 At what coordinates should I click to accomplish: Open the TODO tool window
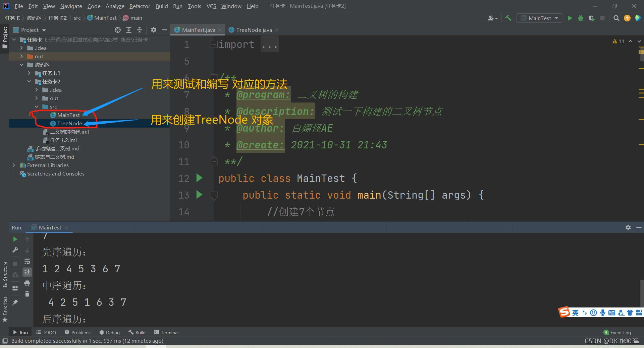[x=46, y=332]
